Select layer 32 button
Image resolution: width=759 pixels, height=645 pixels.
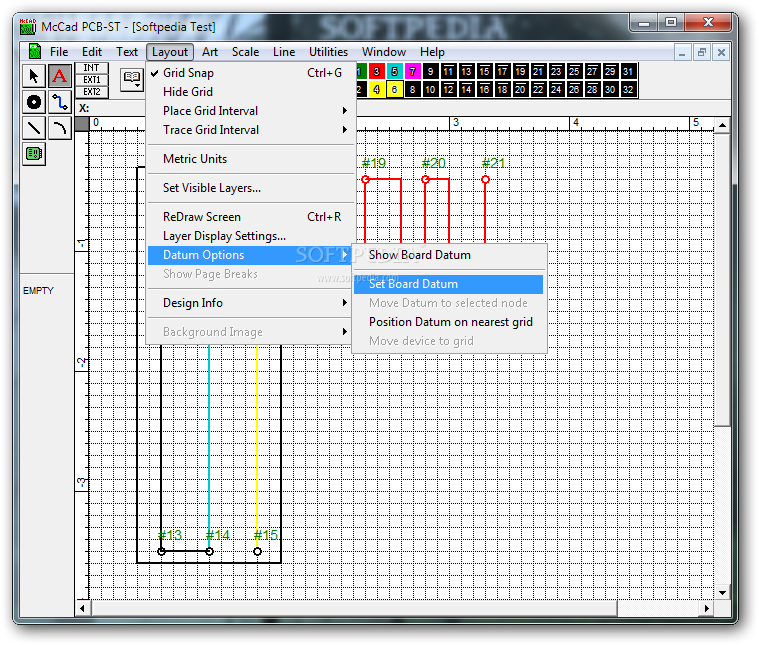pos(628,90)
